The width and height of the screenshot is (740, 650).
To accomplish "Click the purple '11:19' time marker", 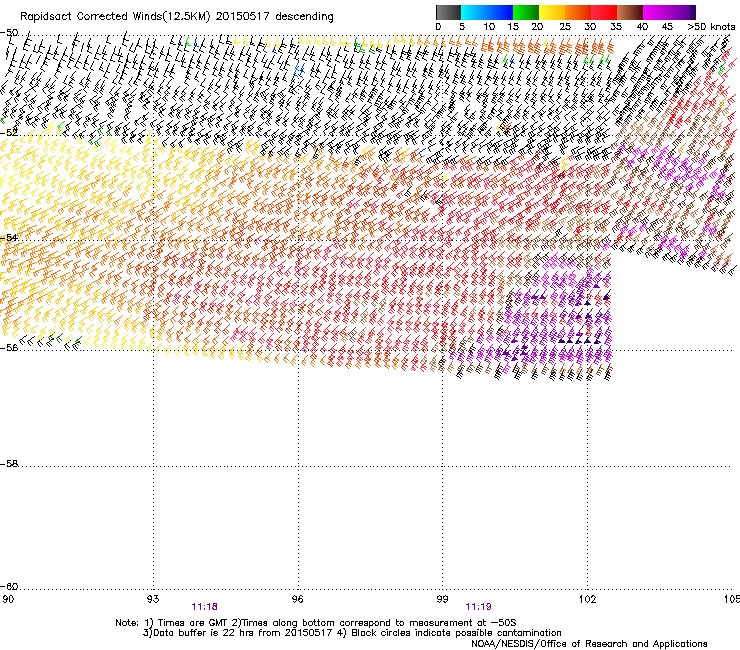I will click(x=478, y=607).
